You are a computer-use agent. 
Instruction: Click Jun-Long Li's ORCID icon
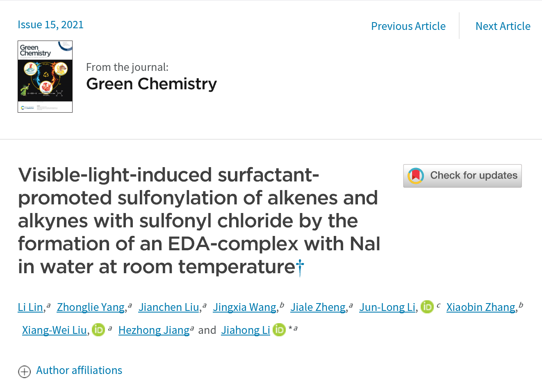427,307
